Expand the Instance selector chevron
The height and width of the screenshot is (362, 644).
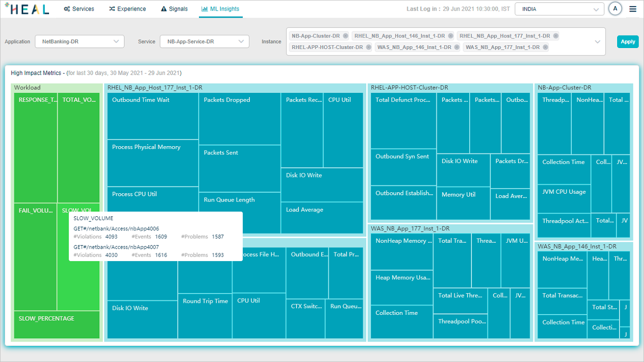click(x=597, y=42)
